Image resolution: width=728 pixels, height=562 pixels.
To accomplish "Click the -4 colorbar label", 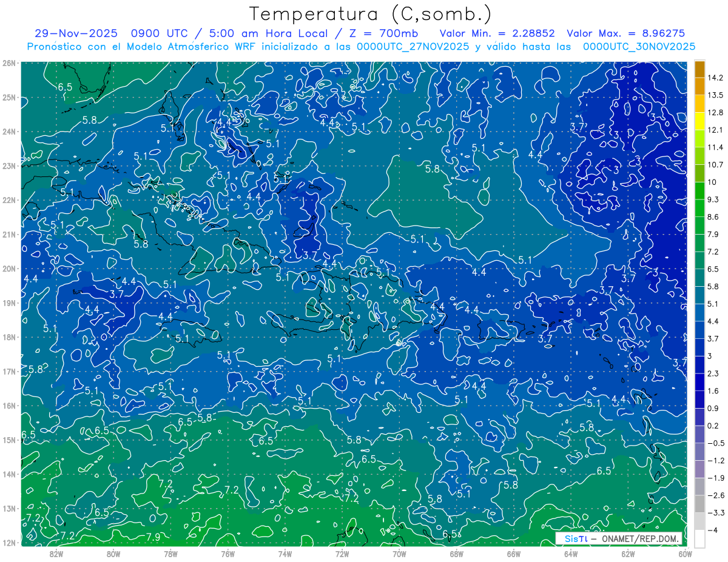I will tap(712, 530).
